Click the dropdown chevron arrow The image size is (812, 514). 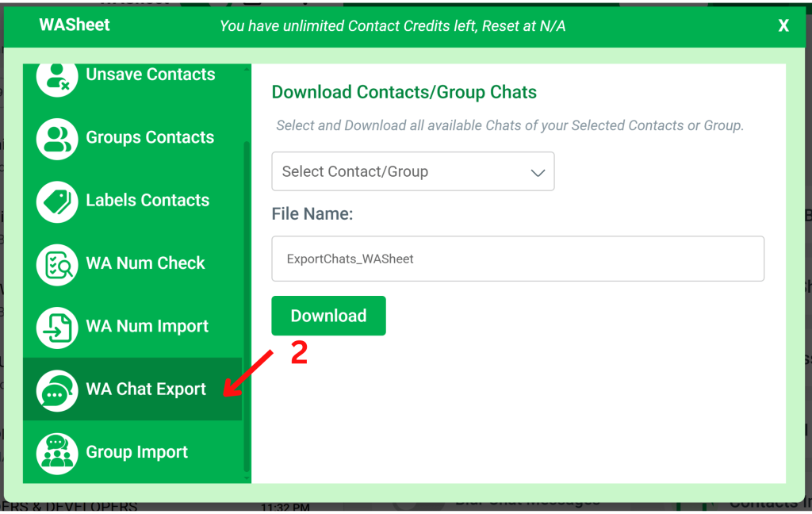click(x=538, y=173)
